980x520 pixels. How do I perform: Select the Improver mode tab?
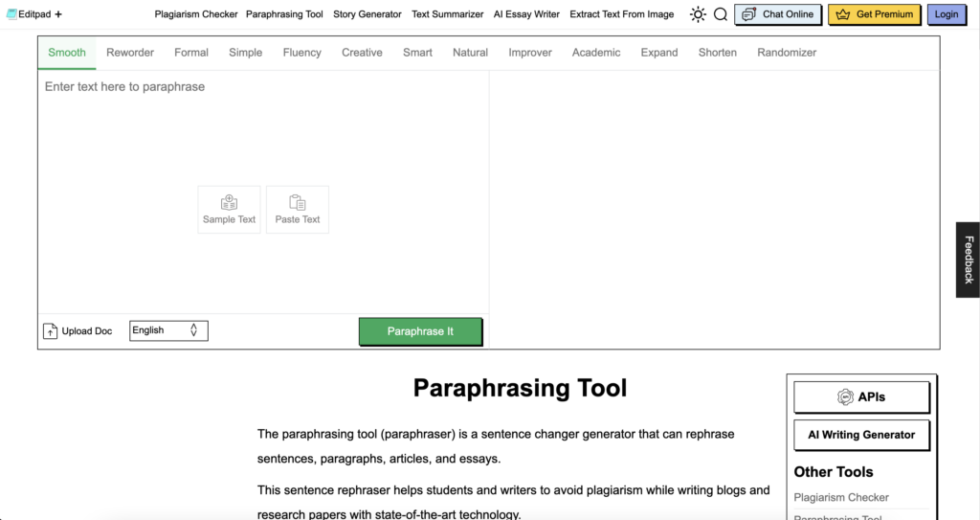coord(530,53)
